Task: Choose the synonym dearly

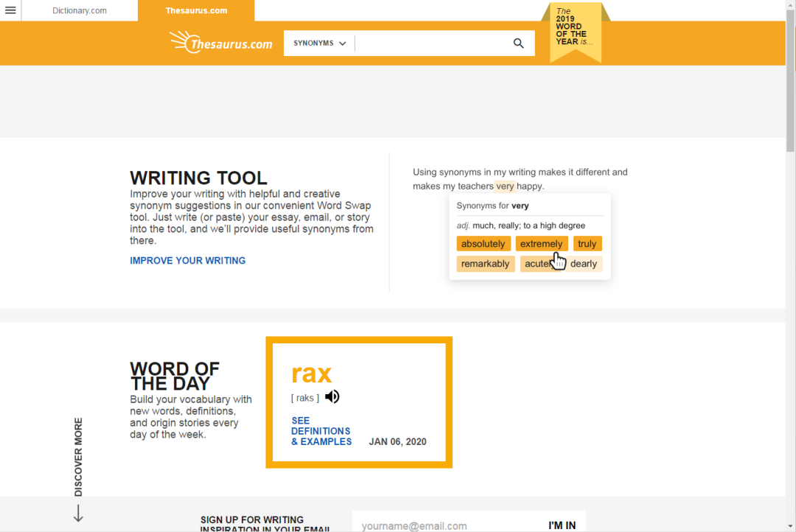Action: [584, 264]
